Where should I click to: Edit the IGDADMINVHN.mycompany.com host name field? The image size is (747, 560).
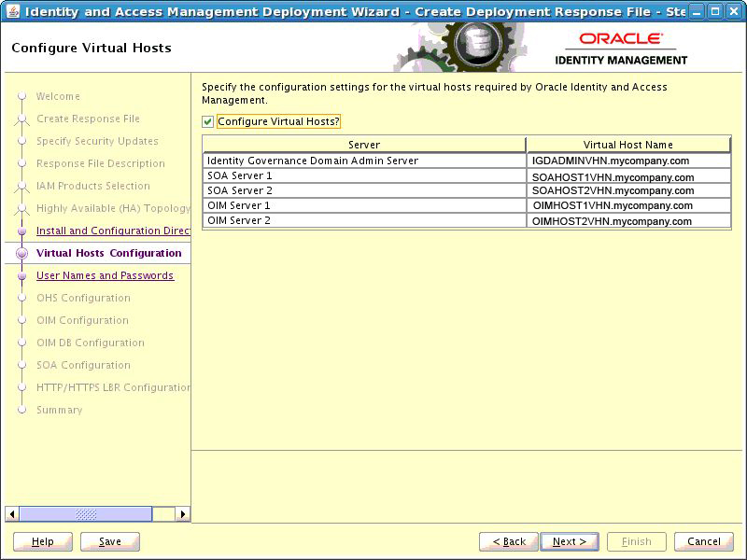[x=628, y=161]
